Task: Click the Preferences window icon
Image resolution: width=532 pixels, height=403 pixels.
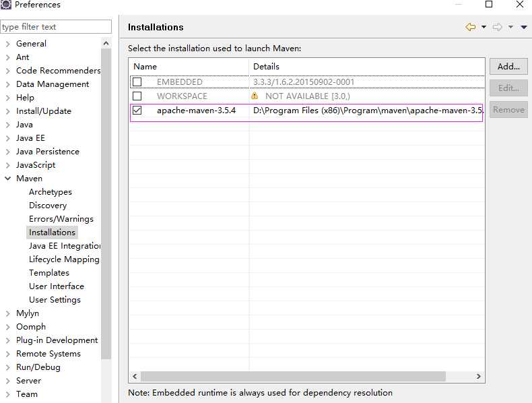Action: (6, 5)
